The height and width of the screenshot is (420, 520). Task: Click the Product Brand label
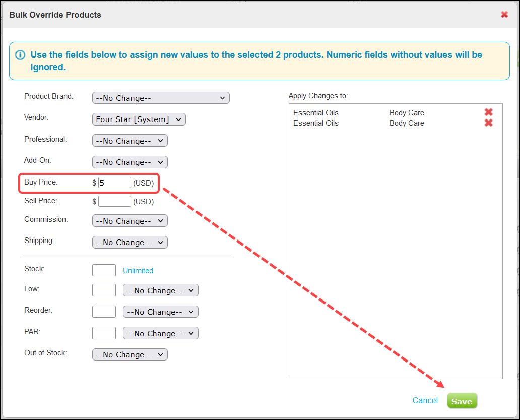tap(49, 96)
